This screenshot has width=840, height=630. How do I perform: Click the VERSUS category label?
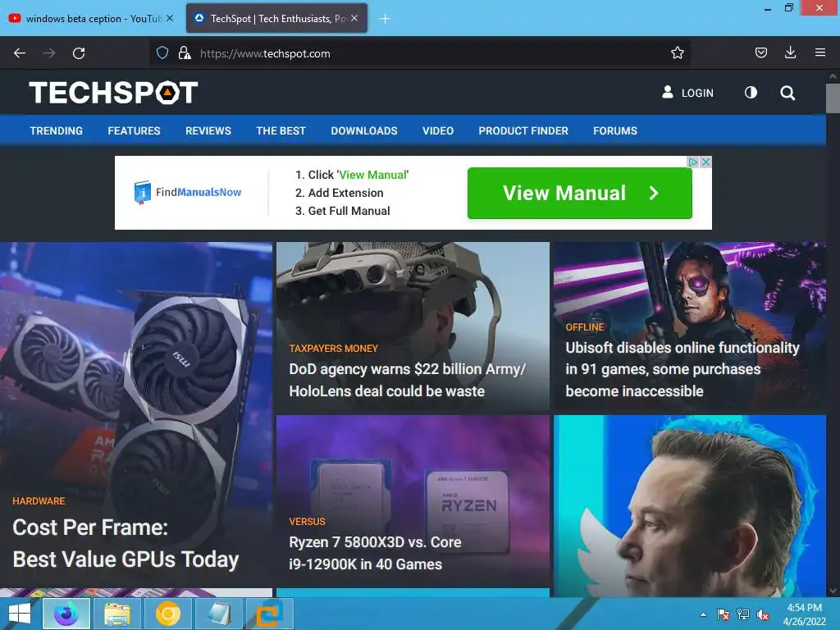coord(307,521)
